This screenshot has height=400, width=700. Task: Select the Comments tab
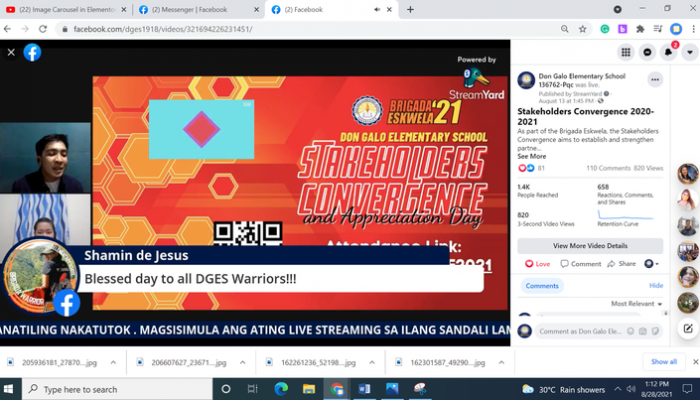(x=542, y=286)
